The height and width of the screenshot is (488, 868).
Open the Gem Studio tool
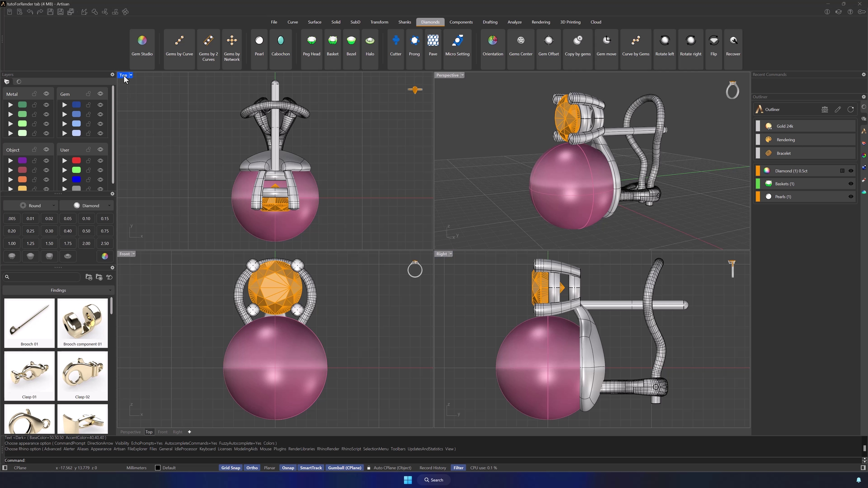142,45
